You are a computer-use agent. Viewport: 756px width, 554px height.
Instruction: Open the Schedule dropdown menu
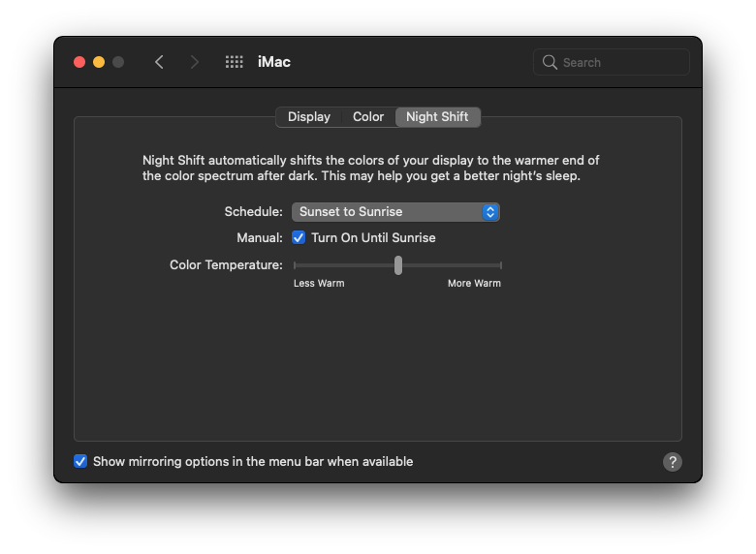pos(395,211)
